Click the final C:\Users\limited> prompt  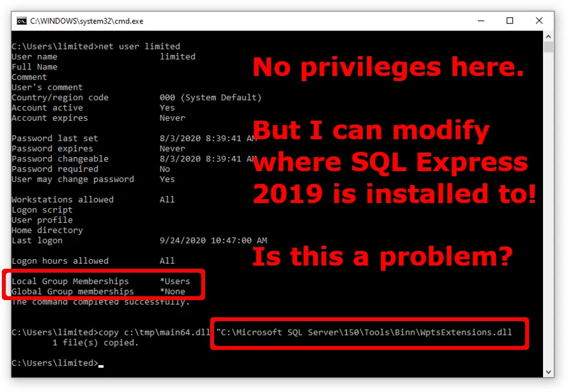(55, 363)
